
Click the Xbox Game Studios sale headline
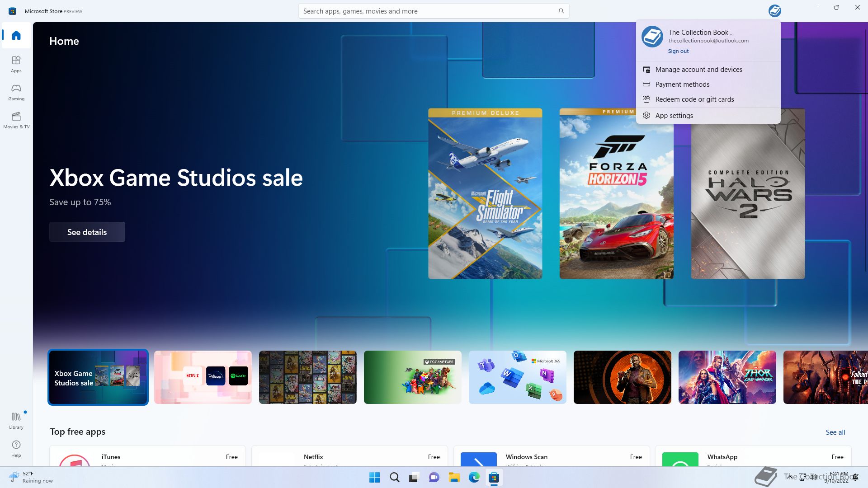click(x=176, y=178)
